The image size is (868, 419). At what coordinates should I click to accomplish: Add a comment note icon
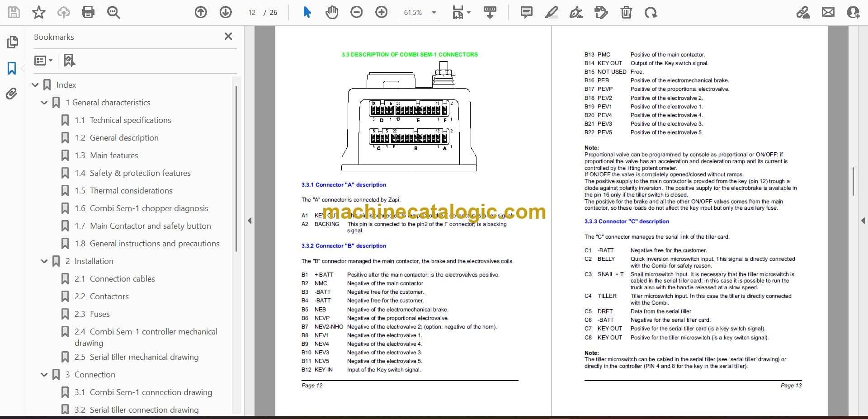(x=526, y=13)
